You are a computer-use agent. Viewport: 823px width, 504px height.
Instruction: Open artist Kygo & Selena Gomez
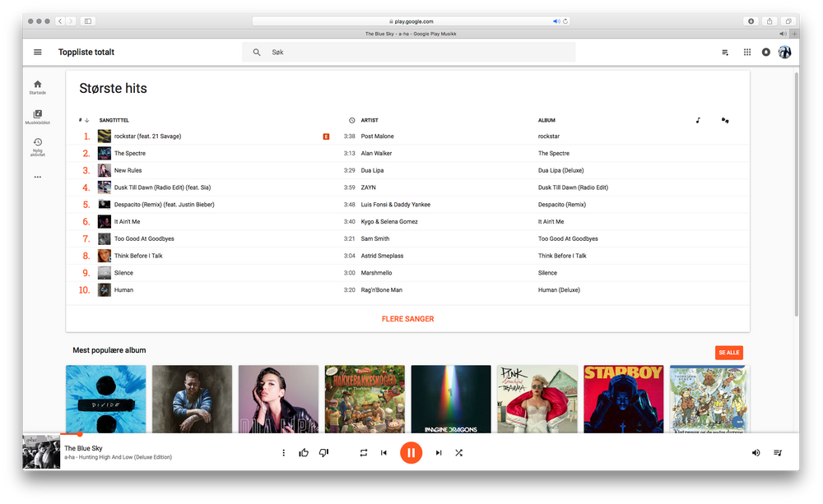[389, 222]
